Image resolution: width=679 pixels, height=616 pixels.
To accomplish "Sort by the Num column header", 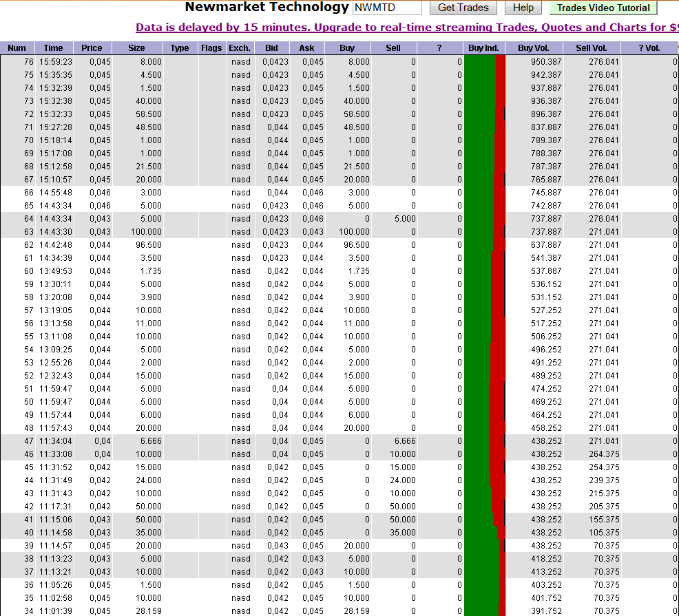I will pyautogui.click(x=17, y=48).
